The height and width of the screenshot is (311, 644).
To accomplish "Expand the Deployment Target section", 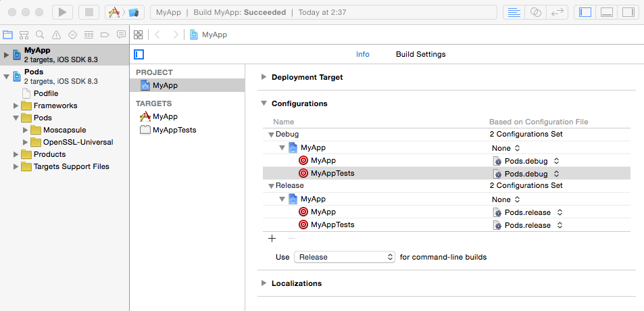I will coord(264,77).
